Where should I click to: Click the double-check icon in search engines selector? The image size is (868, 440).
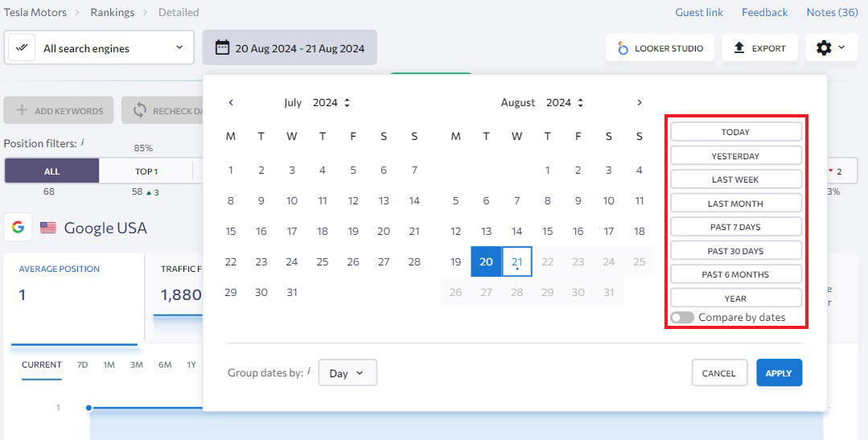click(x=22, y=47)
